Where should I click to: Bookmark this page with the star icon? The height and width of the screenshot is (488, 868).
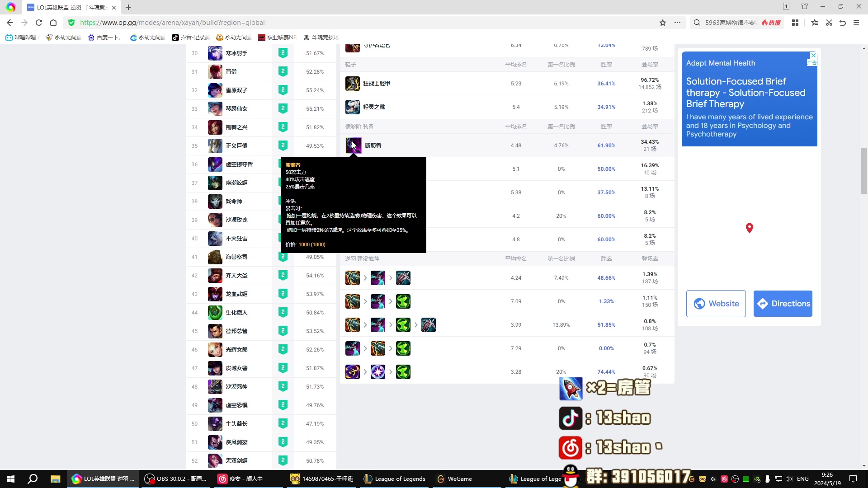(663, 23)
